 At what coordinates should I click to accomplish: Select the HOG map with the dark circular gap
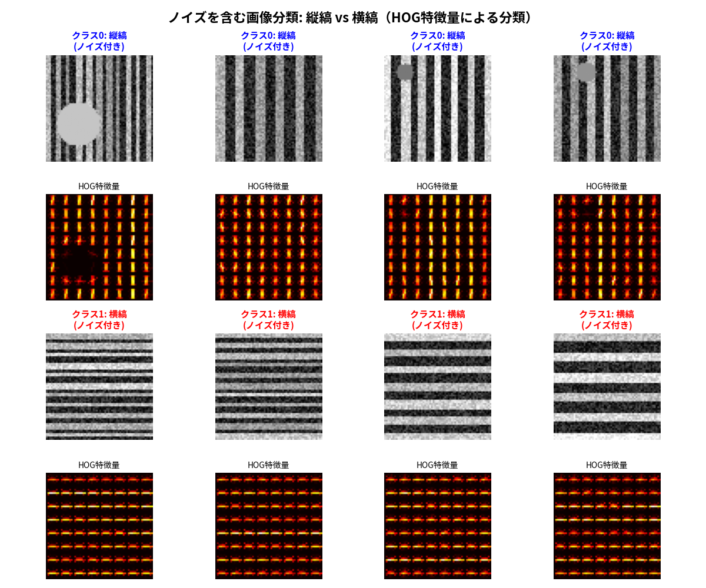pyautogui.click(x=99, y=247)
